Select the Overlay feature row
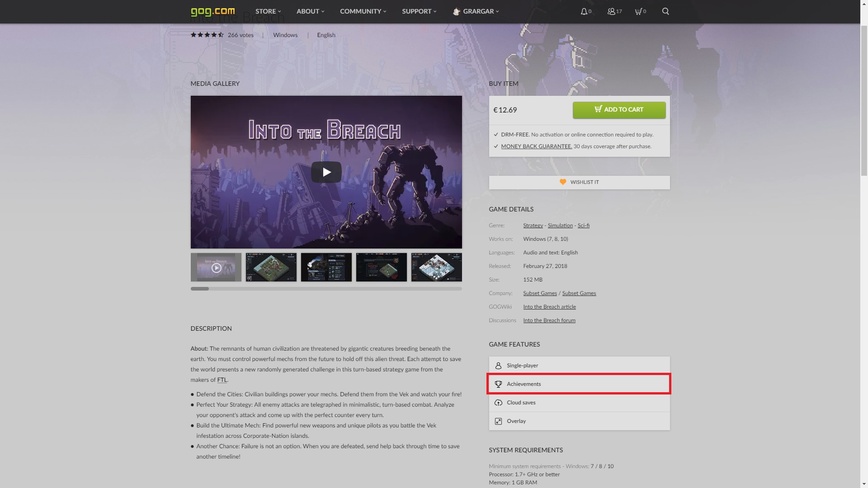The width and height of the screenshot is (868, 488). pyautogui.click(x=579, y=421)
